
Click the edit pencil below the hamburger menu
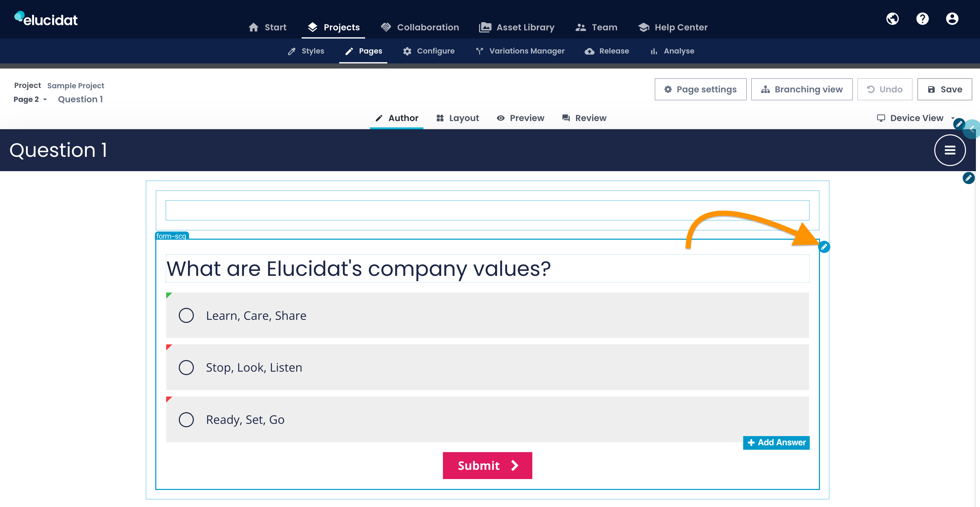968,178
